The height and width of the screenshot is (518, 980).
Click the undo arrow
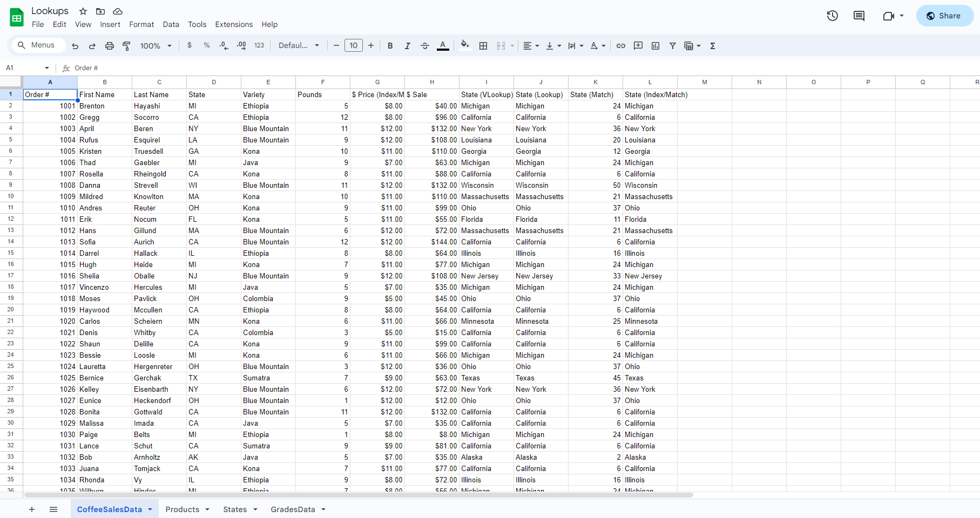tap(75, 46)
